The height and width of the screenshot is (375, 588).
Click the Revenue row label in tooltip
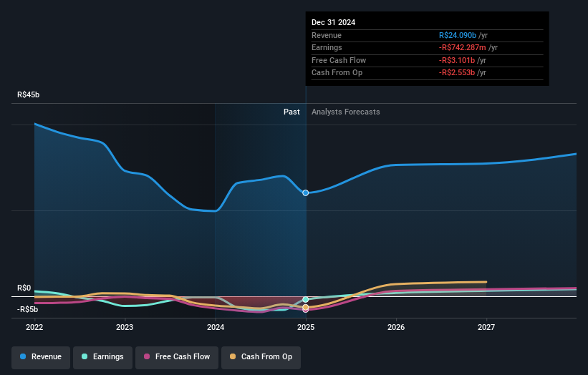coord(327,35)
